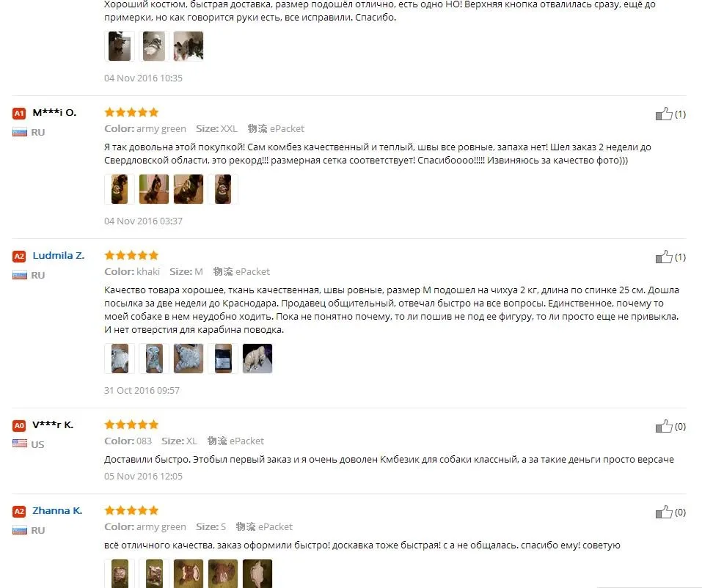This screenshot has height=588, width=702.
Task: Open first photo in M***i O.'s review
Action: click(120, 189)
